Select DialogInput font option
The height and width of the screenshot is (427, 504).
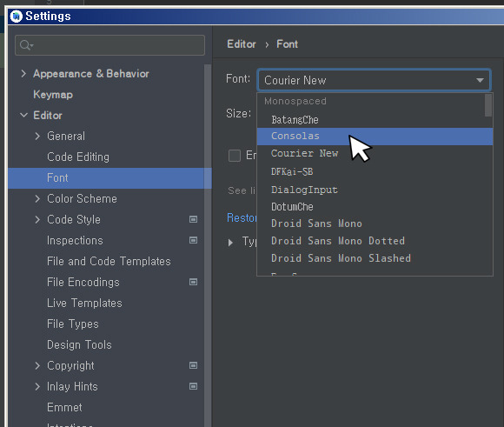tap(375, 190)
